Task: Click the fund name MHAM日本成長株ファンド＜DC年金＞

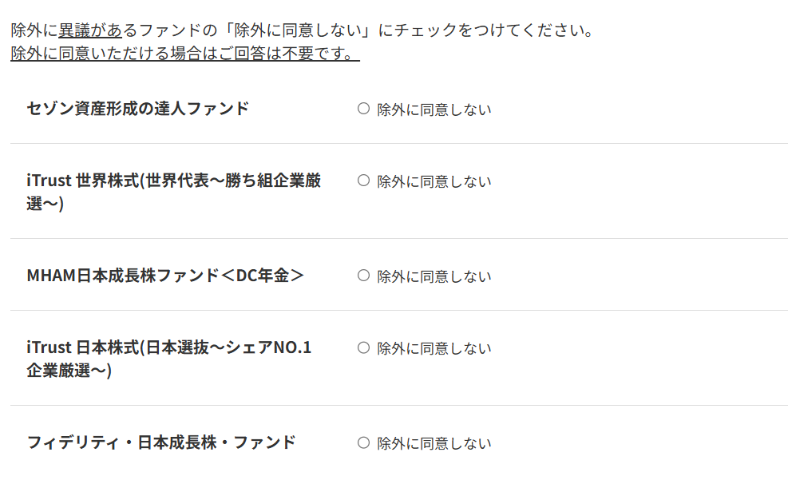Action: point(165,276)
